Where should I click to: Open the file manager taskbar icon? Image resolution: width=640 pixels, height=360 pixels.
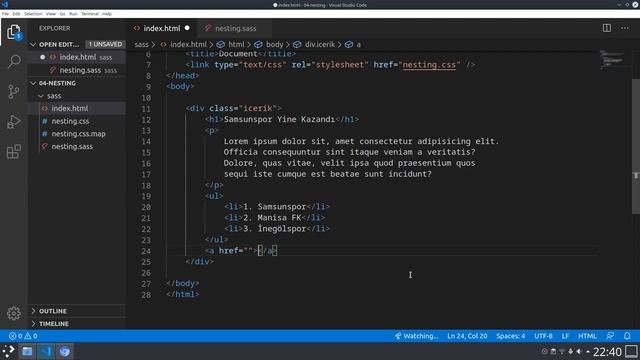(x=27, y=351)
